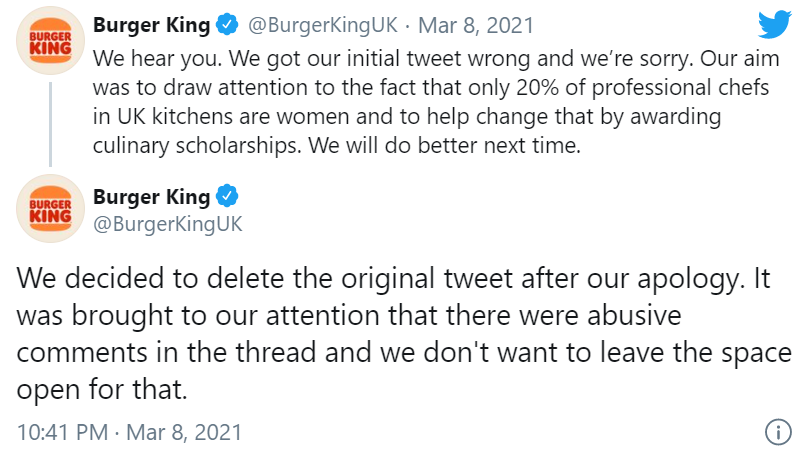This screenshot has width=807, height=461.
Task: Open the 10:41 PM timestamp link
Action: pyautogui.click(x=129, y=432)
